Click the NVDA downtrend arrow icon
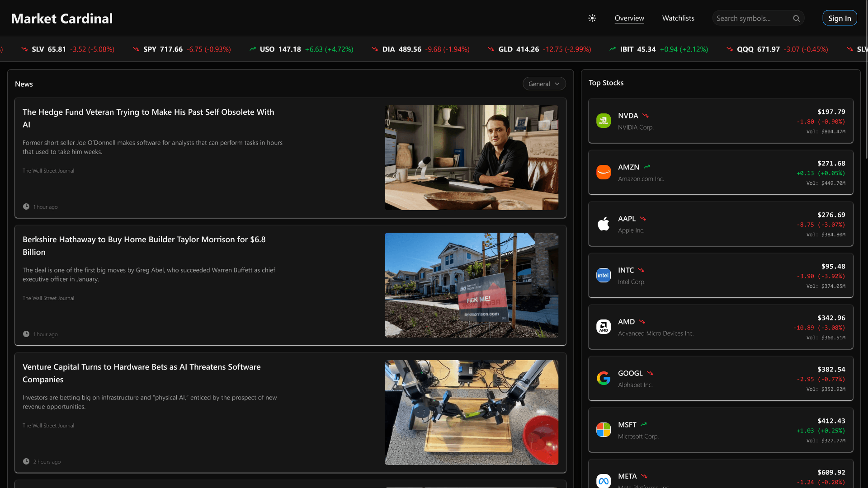This screenshot has height=488, width=868. coord(645,116)
